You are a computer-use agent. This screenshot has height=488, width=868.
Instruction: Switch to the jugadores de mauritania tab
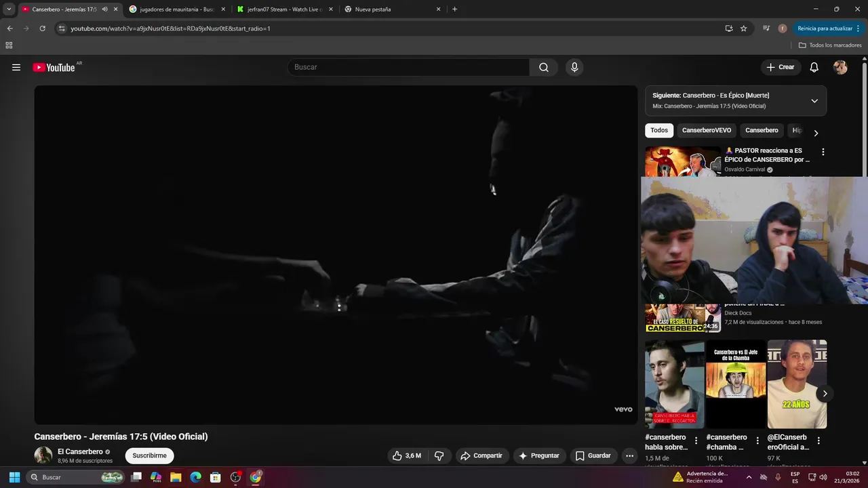(x=176, y=9)
